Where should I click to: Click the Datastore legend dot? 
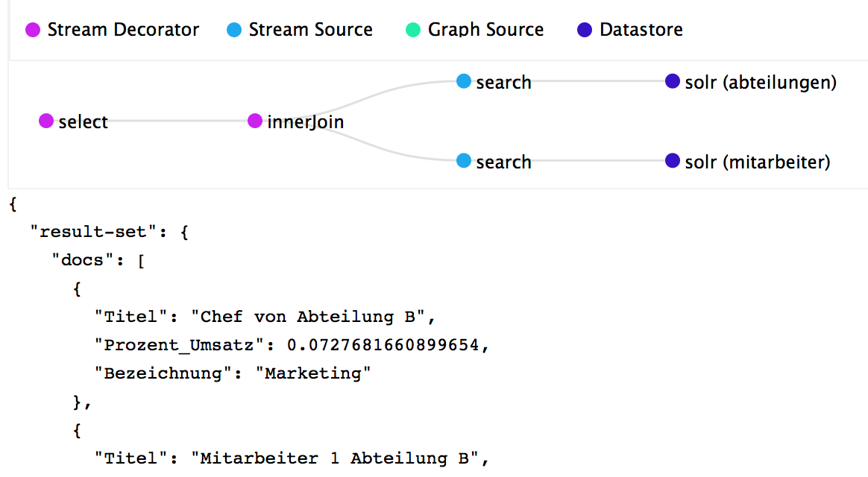(585, 31)
